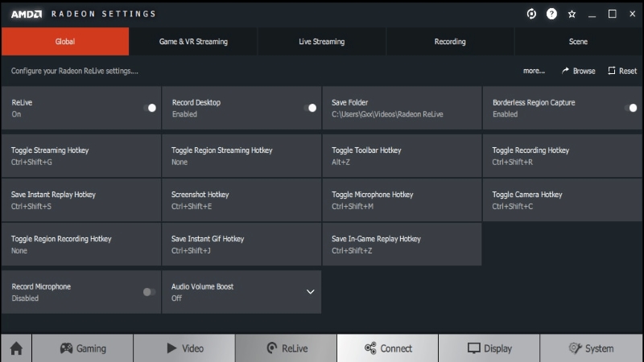Image resolution: width=644 pixels, height=362 pixels.
Task: Open the Connect section
Action: coord(388,348)
